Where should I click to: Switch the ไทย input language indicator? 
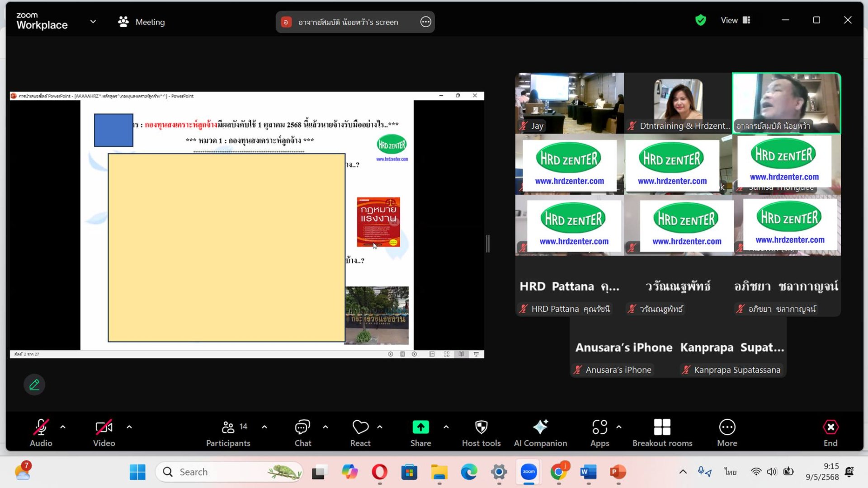(730, 472)
